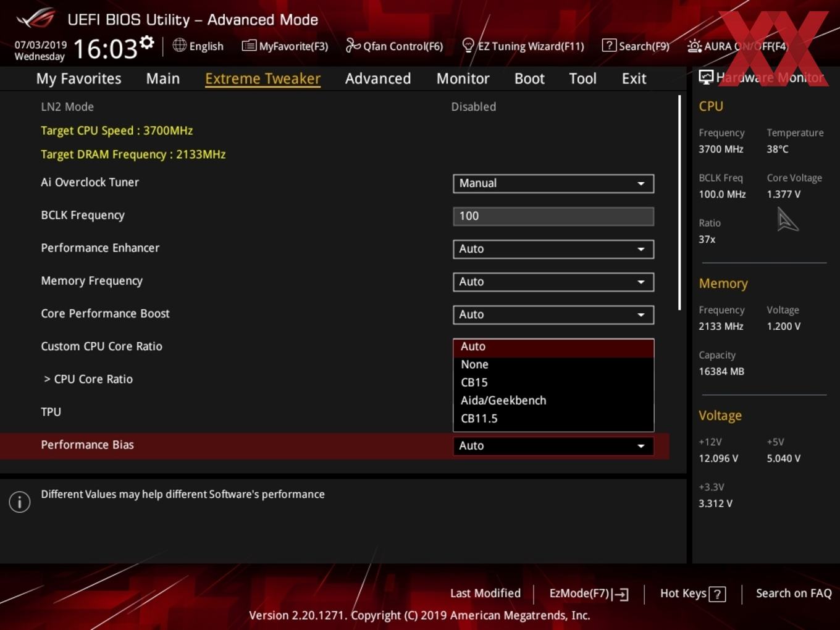Select CB11.5 option in dropdown list
The image size is (840, 630).
pyautogui.click(x=553, y=418)
